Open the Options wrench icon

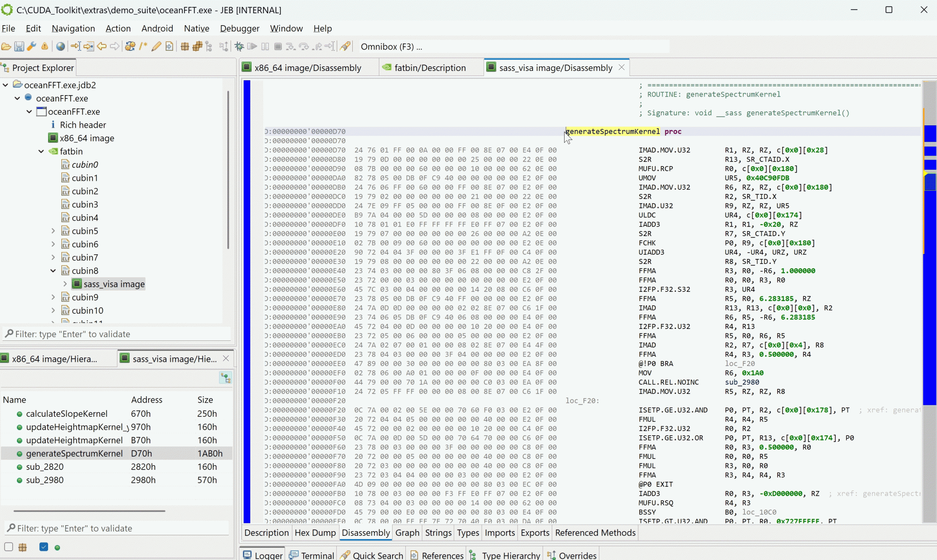[32, 46]
